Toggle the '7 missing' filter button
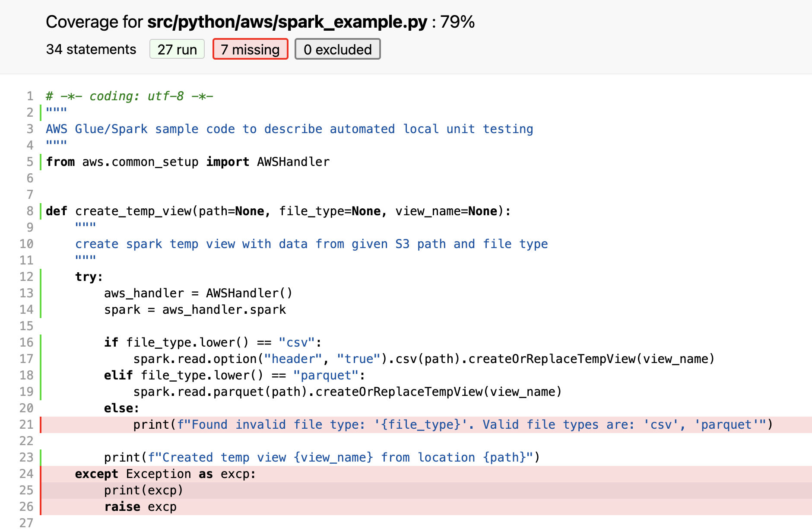This screenshot has height=529, width=812. [x=250, y=49]
